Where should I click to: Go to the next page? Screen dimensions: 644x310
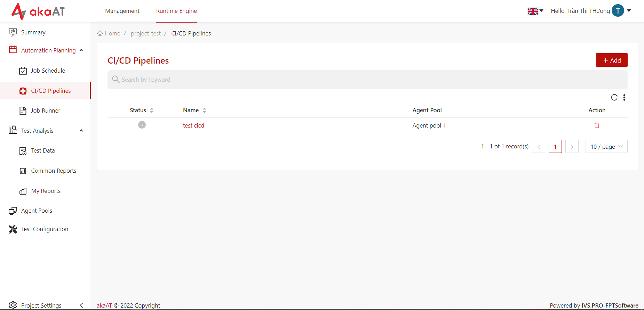pos(572,146)
